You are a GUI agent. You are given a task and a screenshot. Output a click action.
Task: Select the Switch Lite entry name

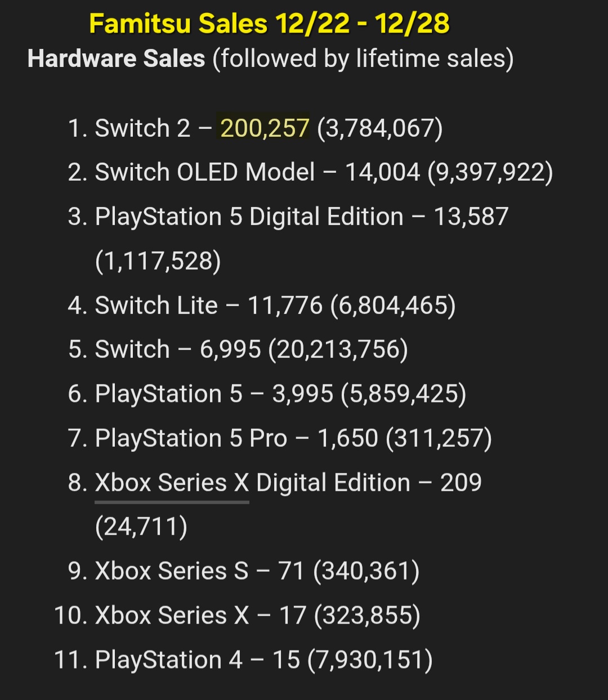156,306
